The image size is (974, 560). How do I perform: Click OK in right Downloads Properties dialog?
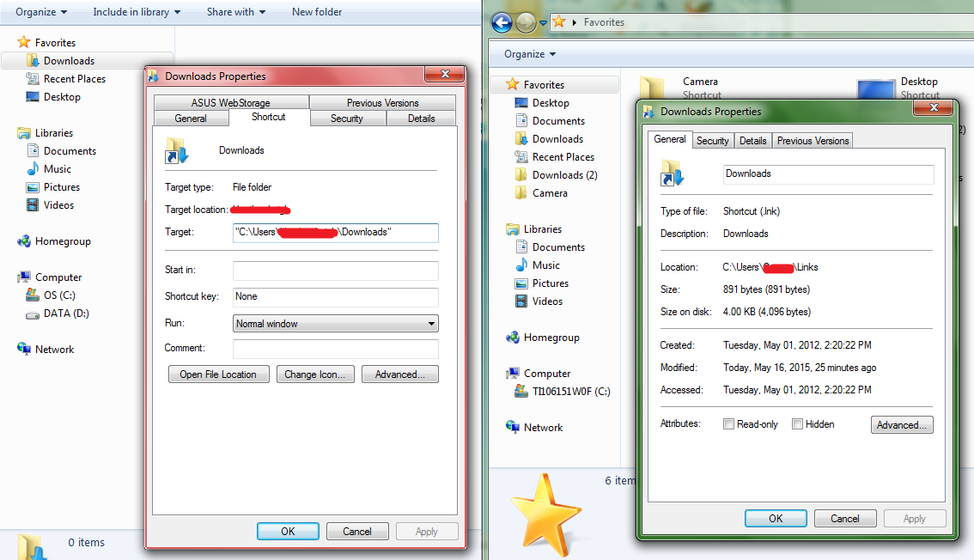(x=776, y=519)
